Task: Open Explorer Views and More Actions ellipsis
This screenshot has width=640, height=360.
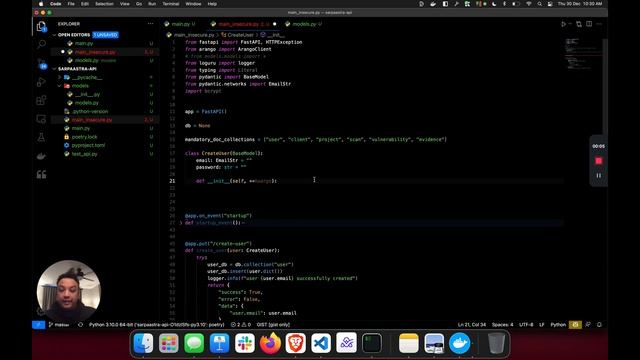Action: click(x=151, y=24)
